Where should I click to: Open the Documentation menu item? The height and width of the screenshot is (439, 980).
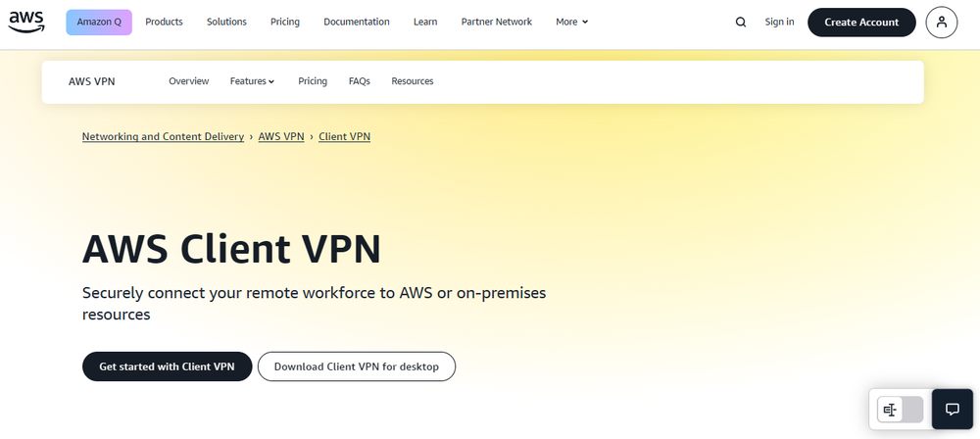356,22
